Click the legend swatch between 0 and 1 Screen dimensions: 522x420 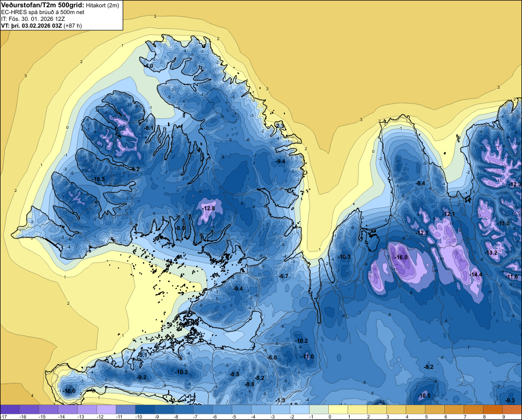(x=338, y=409)
